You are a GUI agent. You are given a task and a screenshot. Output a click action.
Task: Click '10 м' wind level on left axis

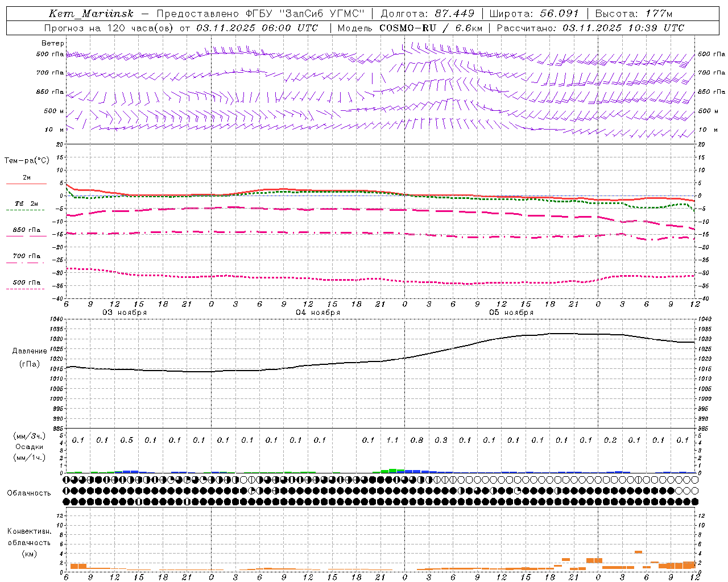point(55,130)
